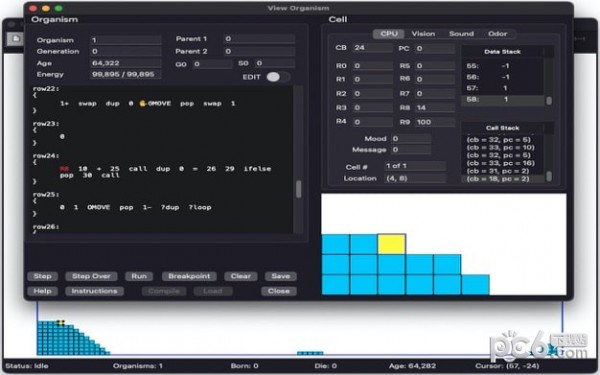The width and height of the screenshot is (600, 375).
Task: Click the Message field
Action: tap(411, 150)
